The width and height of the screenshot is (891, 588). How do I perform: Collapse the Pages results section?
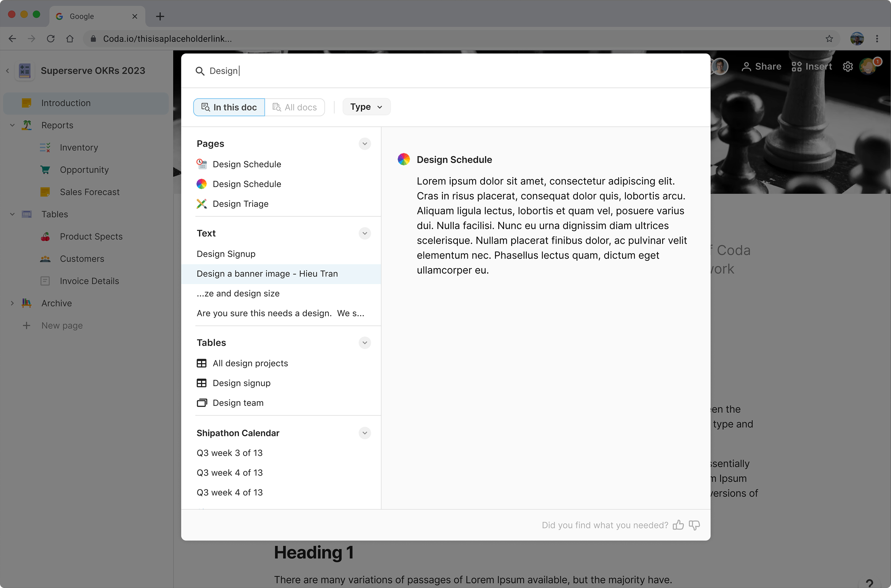(364, 144)
